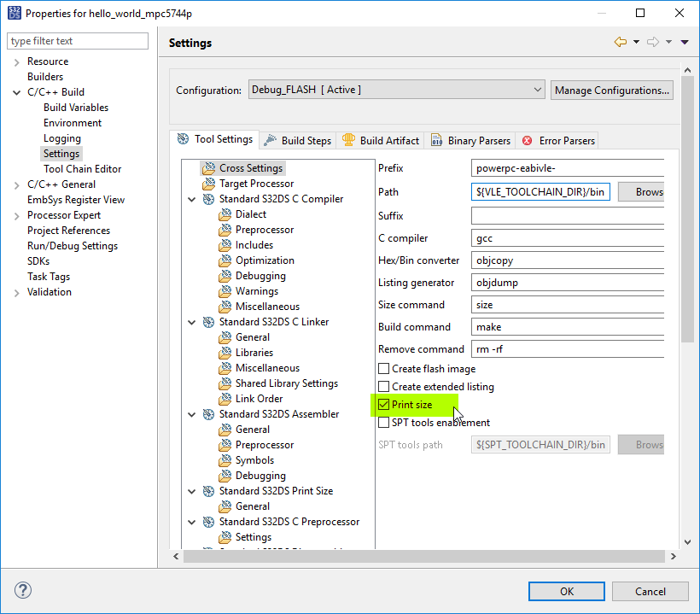The height and width of the screenshot is (614, 700).
Task: Click the Dialect settings icon
Action: pos(225,214)
